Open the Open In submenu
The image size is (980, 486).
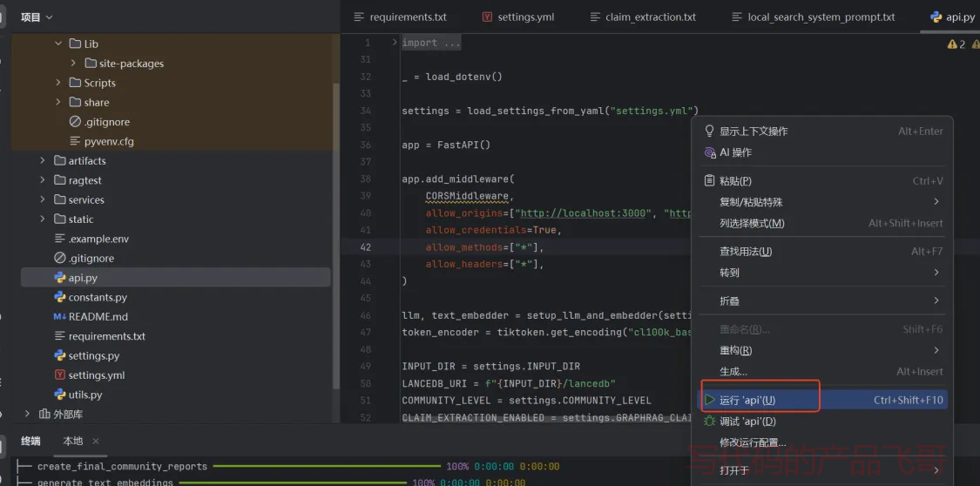[x=822, y=469]
